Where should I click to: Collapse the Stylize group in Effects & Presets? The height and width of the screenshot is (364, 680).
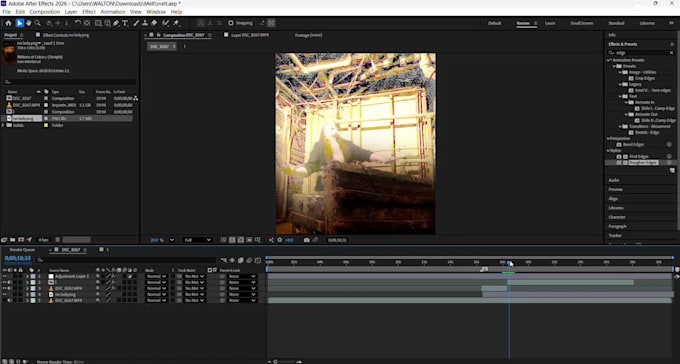click(x=608, y=151)
